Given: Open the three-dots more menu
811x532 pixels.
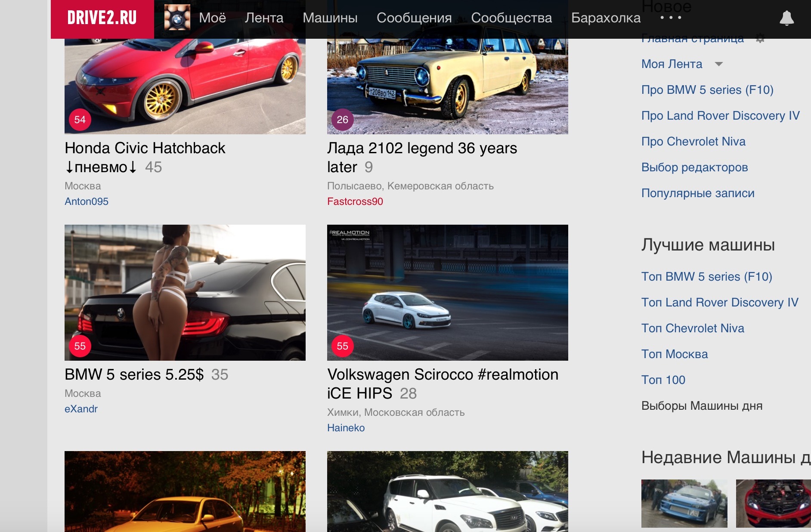Looking at the screenshot, I should click(671, 18).
